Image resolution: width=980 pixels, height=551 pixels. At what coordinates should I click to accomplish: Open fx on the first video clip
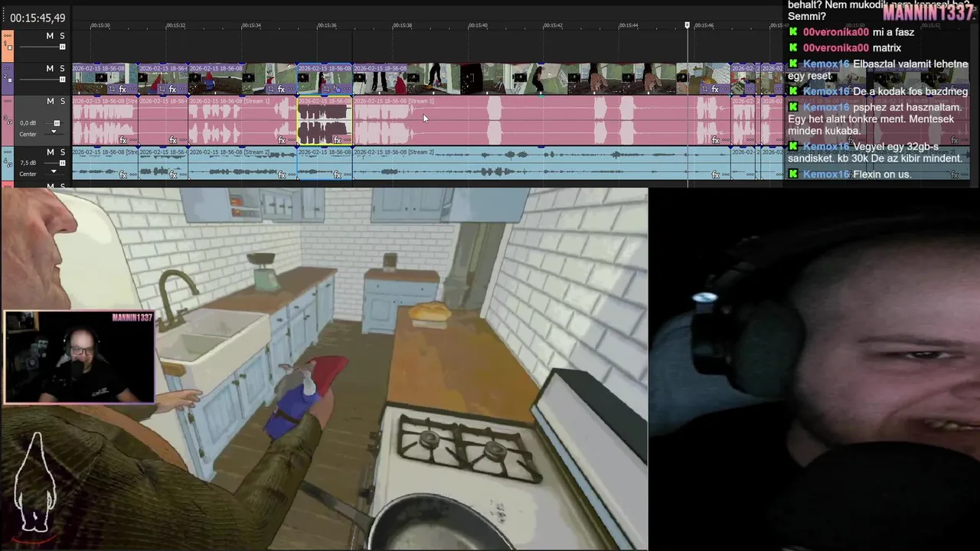pyautogui.click(x=122, y=90)
